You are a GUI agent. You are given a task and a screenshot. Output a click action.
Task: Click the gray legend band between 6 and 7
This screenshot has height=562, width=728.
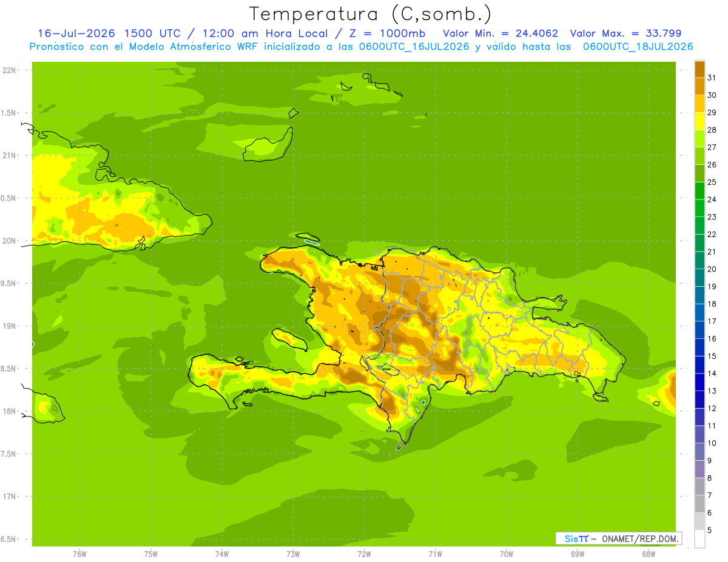699,504
